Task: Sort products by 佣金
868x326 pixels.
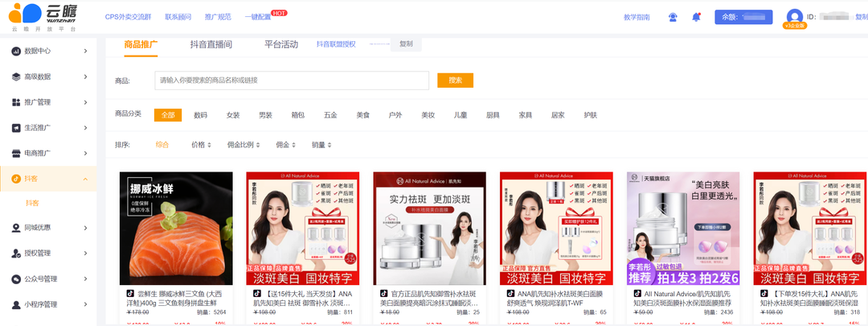Action: coord(285,145)
